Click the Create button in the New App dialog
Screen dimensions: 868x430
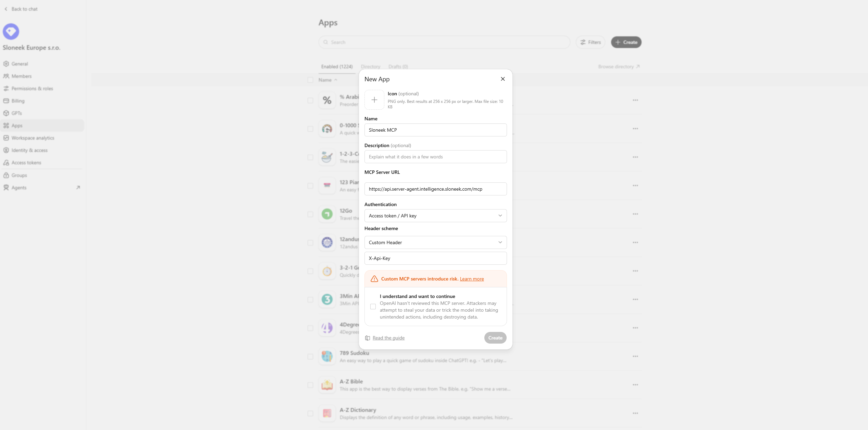tap(495, 338)
